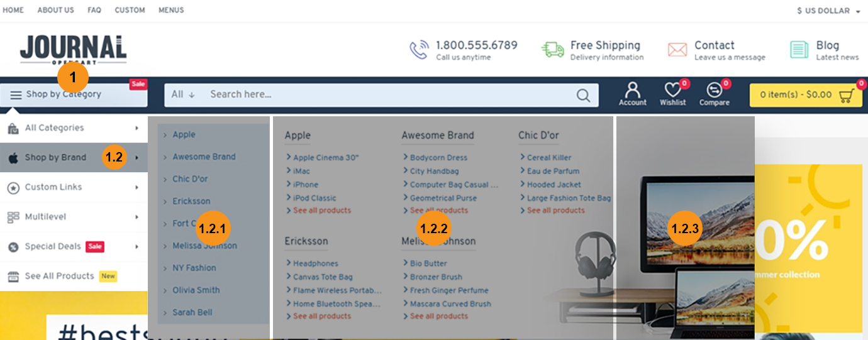Click the Special Deals percent icon

[13, 247]
